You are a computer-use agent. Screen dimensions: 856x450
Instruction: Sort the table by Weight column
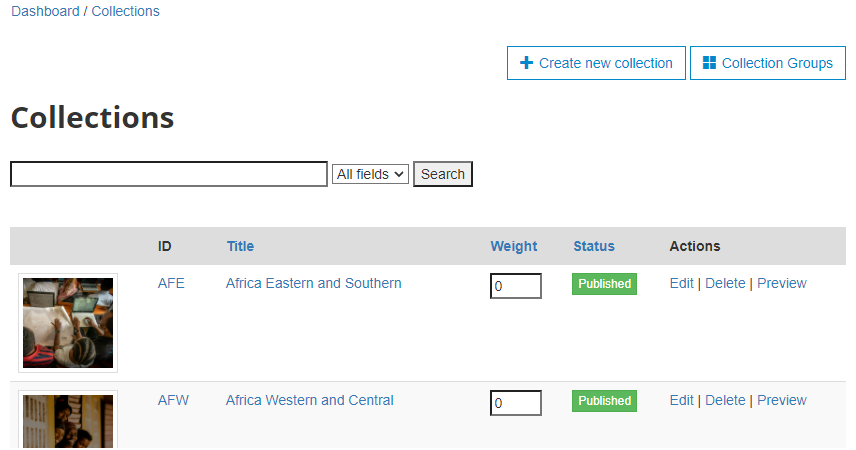pyautogui.click(x=514, y=246)
